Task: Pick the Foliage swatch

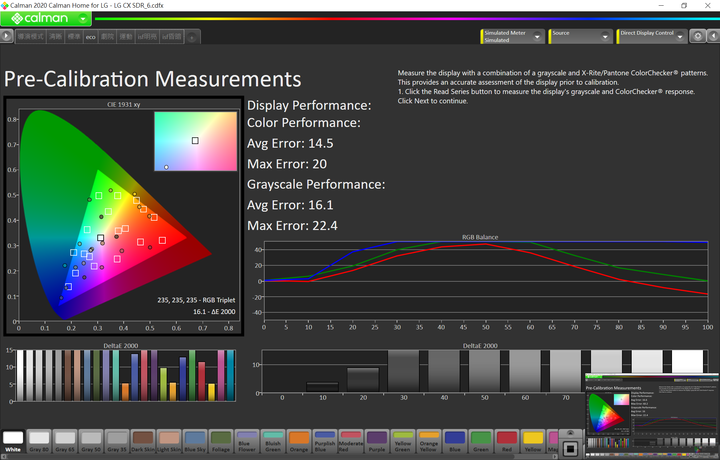Action: [x=221, y=442]
